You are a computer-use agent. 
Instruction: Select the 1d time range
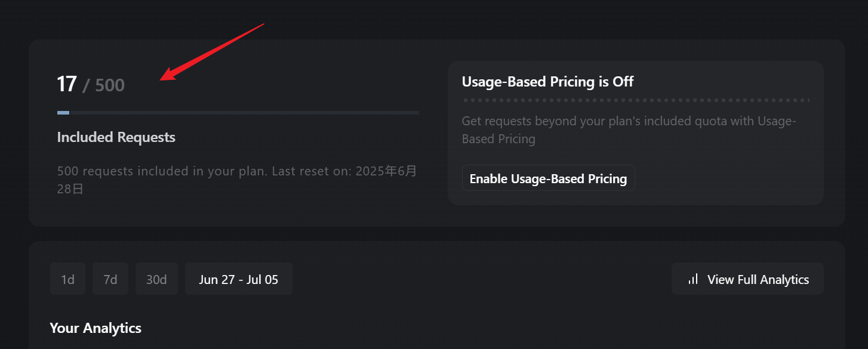coord(67,279)
